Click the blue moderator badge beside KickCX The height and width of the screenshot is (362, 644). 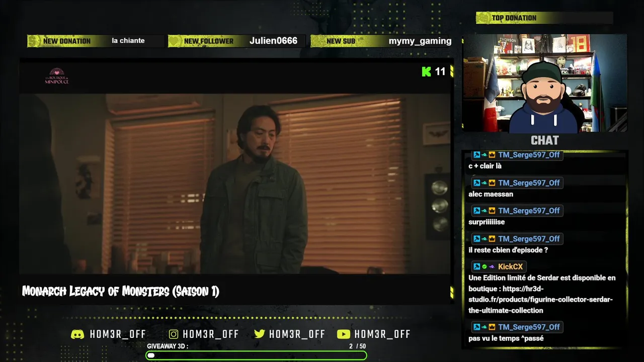pos(476,266)
